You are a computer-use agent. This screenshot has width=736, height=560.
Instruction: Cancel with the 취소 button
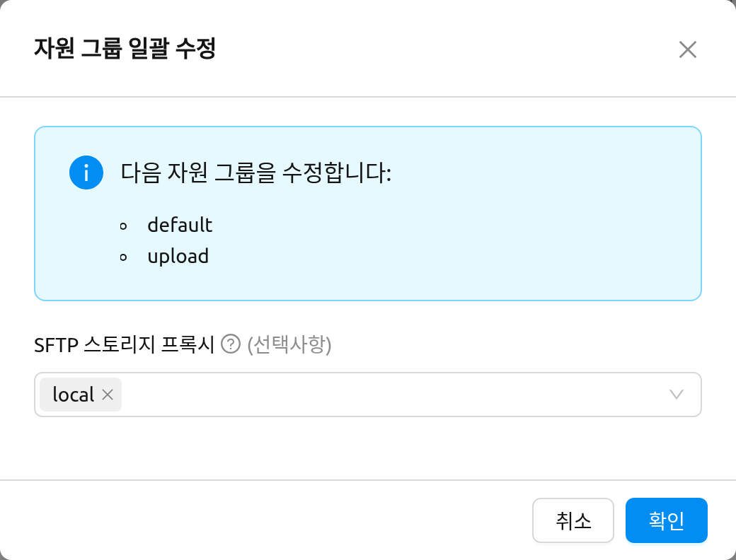point(573,520)
